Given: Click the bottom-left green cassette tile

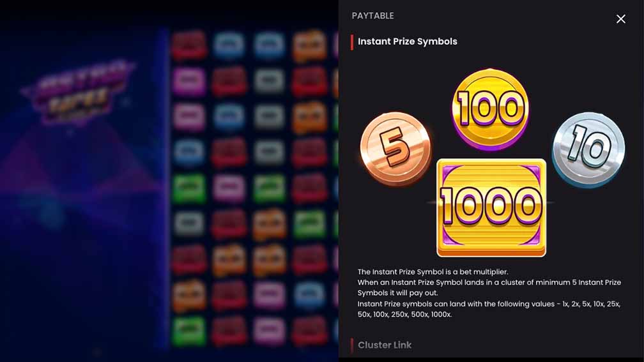Looking at the screenshot, I should click(x=189, y=331).
